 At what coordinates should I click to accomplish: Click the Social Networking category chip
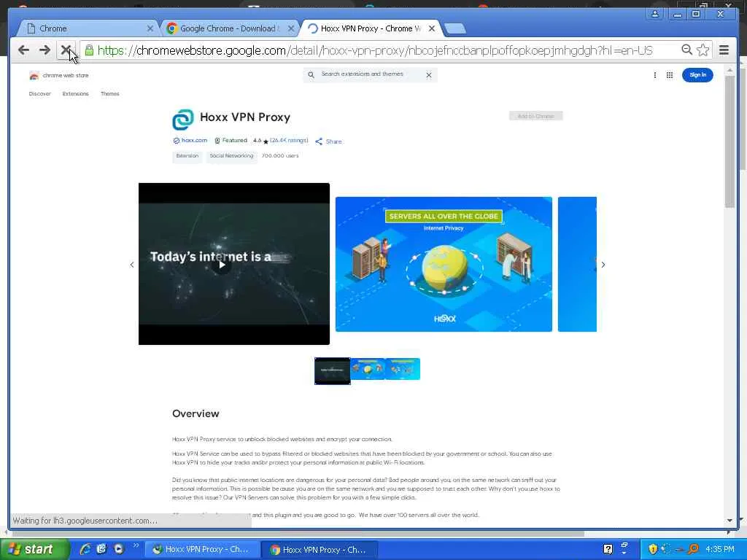click(231, 156)
